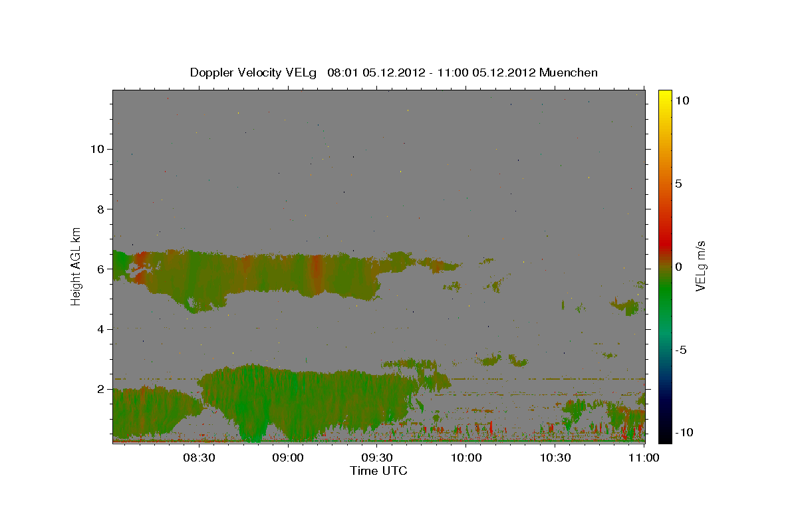The image size is (798, 532).
Task: Click the "10:30" time tick label
Action: 555,458
